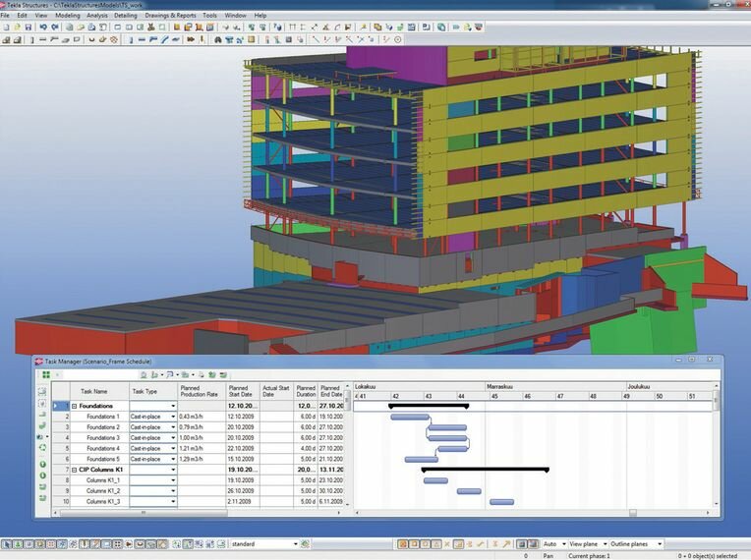Viewport: 751px width, 560px height.
Task: Collapse the Foundations task group
Action: pos(75,406)
